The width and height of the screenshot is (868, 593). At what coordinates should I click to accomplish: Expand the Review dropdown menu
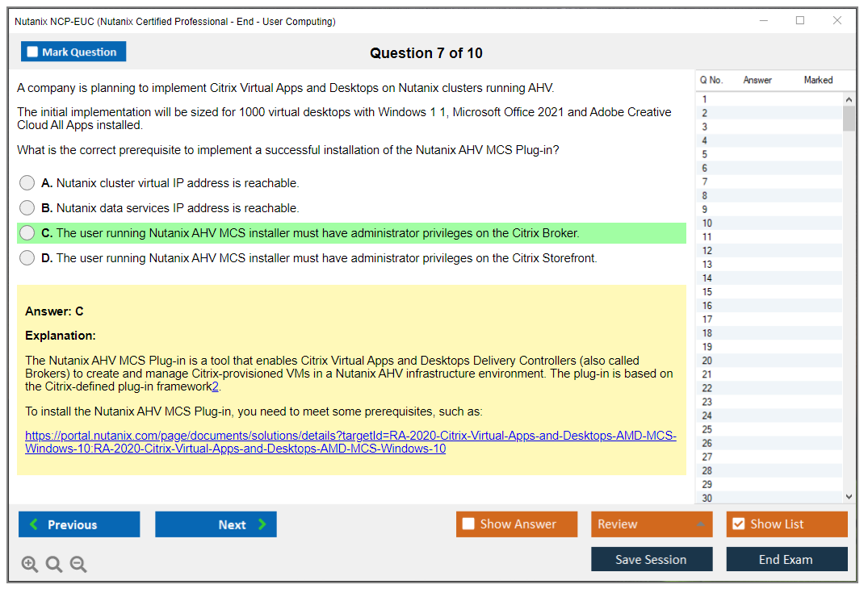[651, 524]
